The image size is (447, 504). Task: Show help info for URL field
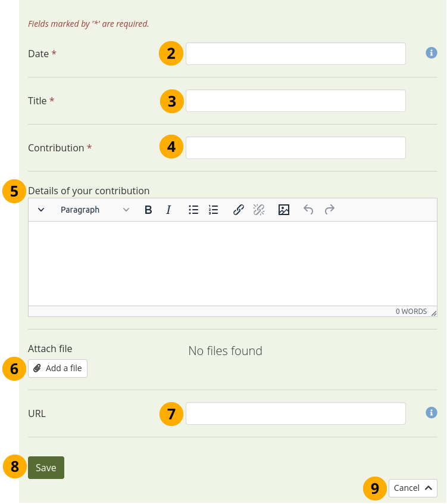pos(432,412)
